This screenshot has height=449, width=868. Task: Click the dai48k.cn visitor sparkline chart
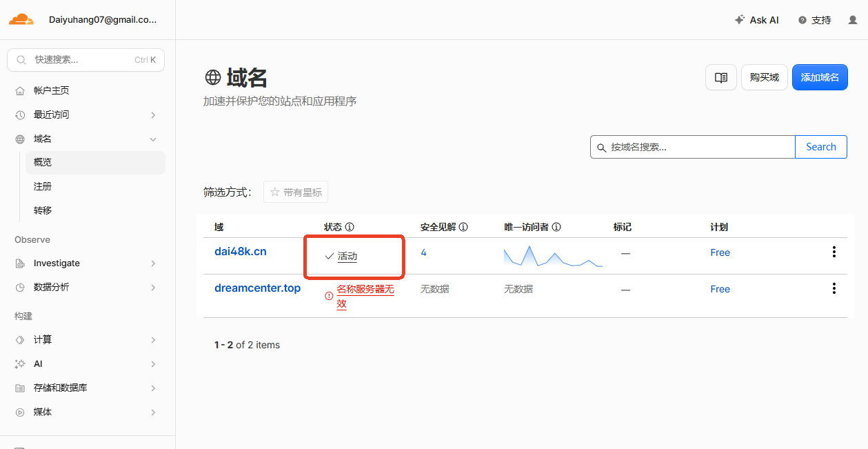tap(553, 256)
